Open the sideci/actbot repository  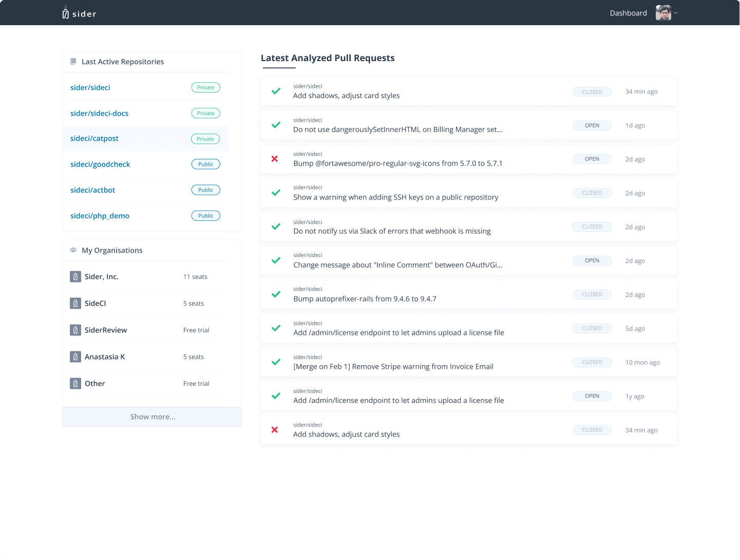93,190
